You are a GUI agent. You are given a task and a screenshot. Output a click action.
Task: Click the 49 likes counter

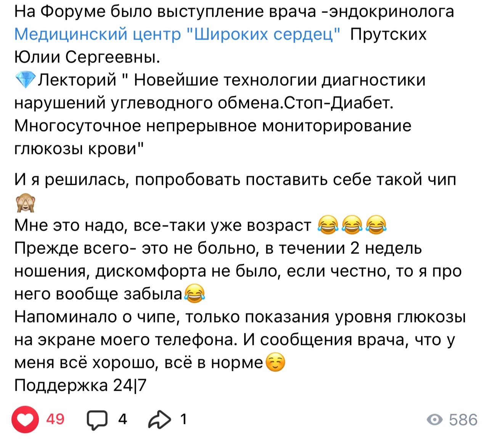tap(55, 419)
